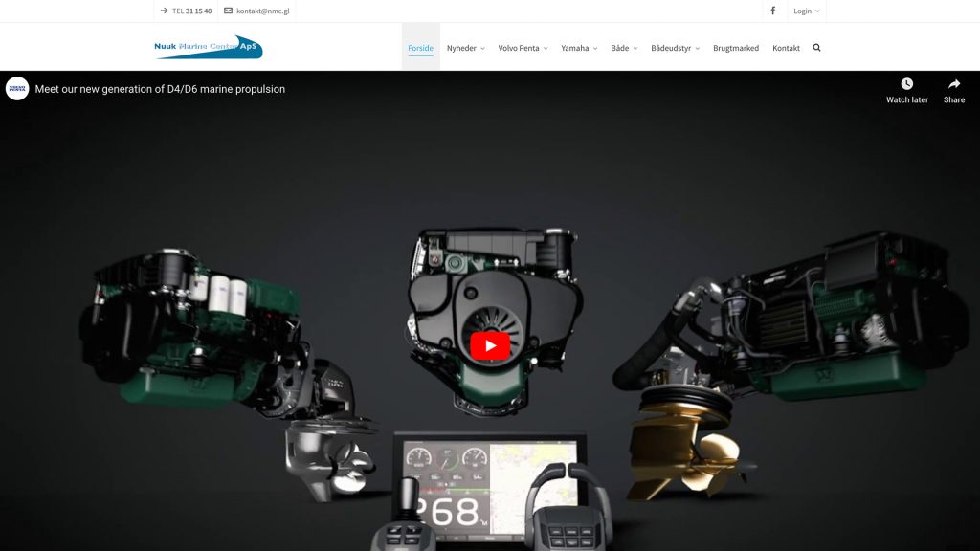Open the Login dropdown
Viewport: 980px width, 551px height.
click(x=804, y=11)
